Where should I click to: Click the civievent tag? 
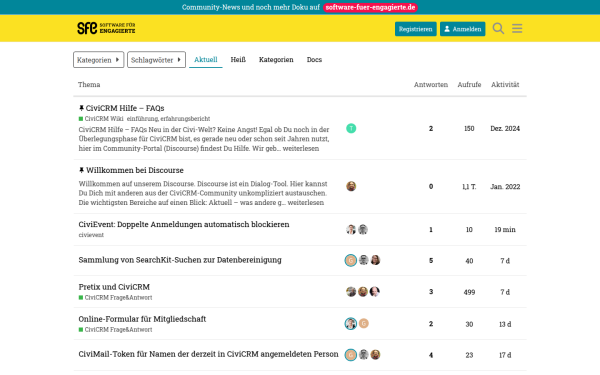pos(91,235)
